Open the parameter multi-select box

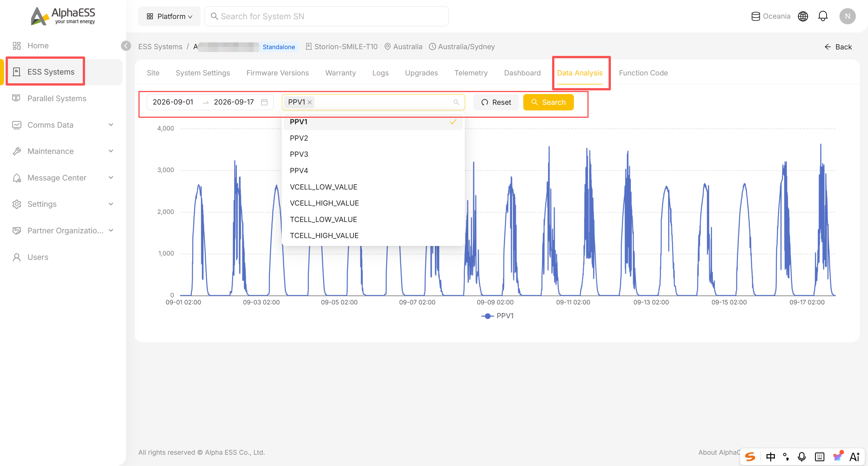coord(373,102)
